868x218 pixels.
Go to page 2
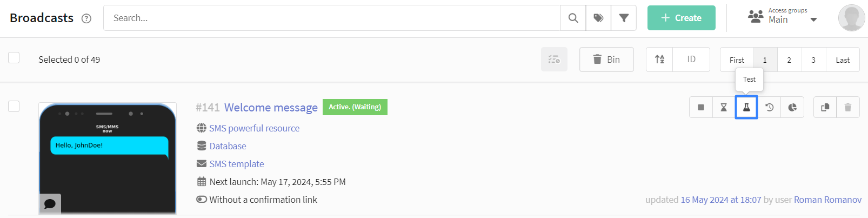click(789, 60)
